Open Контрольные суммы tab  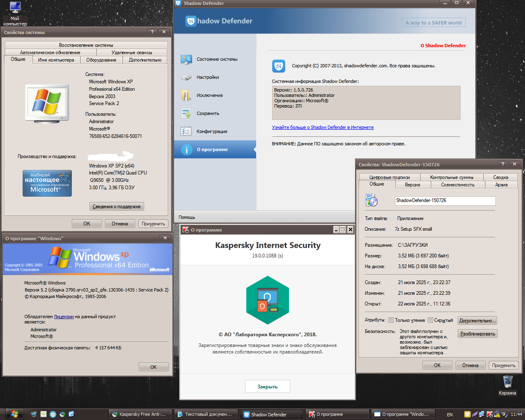pyautogui.click(x=452, y=177)
